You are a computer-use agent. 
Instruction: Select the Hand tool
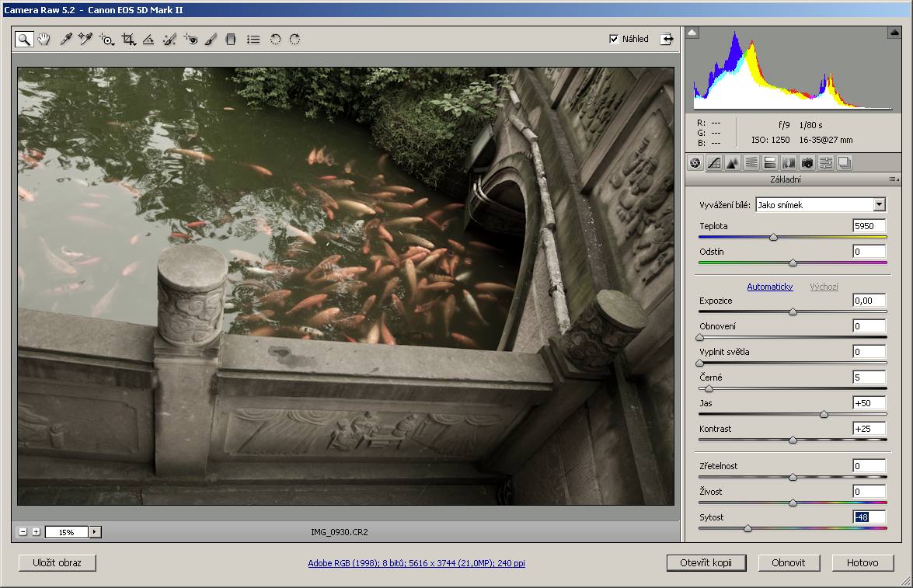click(44, 40)
